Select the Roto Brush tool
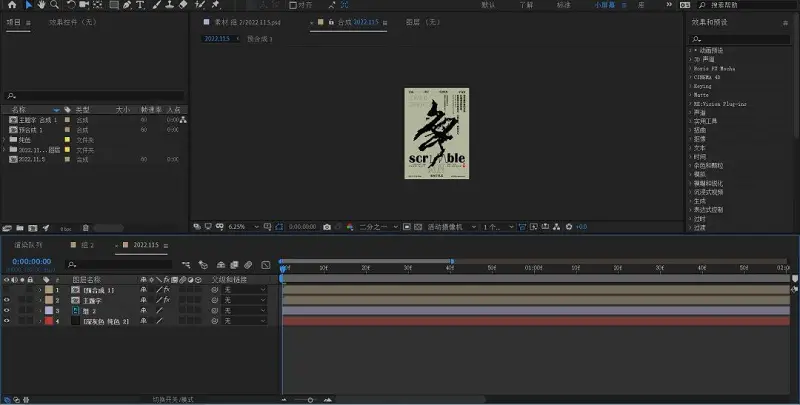This screenshot has height=405, width=800. point(200,5)
